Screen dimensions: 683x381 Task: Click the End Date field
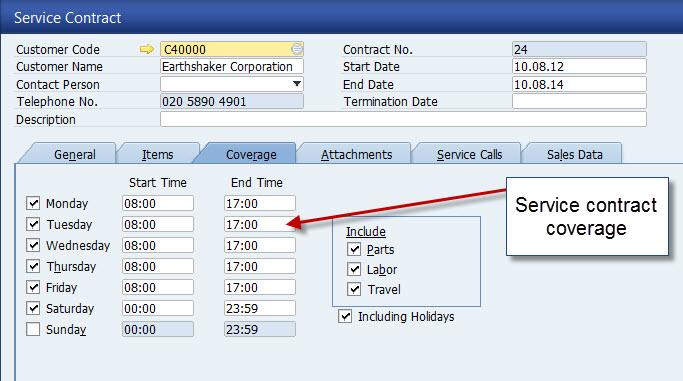click(579, 84)
